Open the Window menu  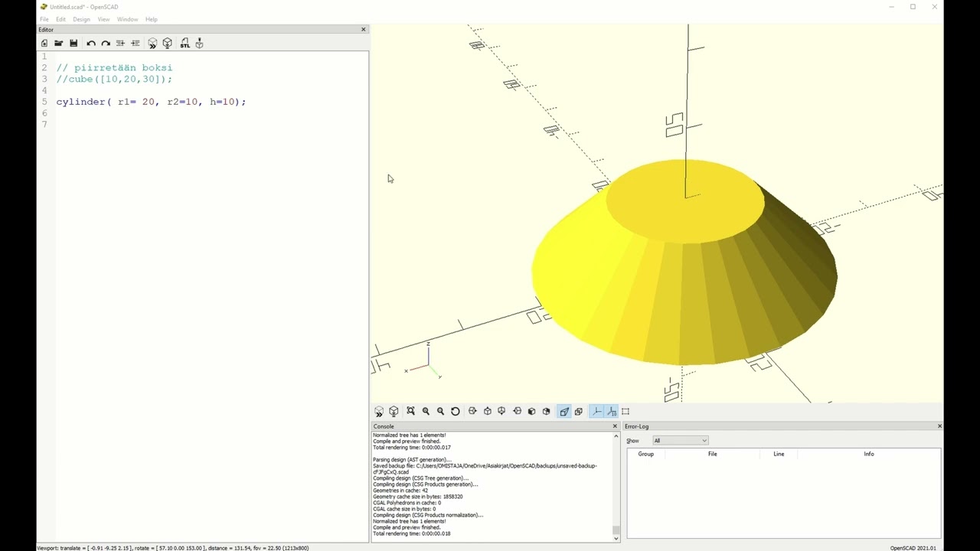coord(128,19)
